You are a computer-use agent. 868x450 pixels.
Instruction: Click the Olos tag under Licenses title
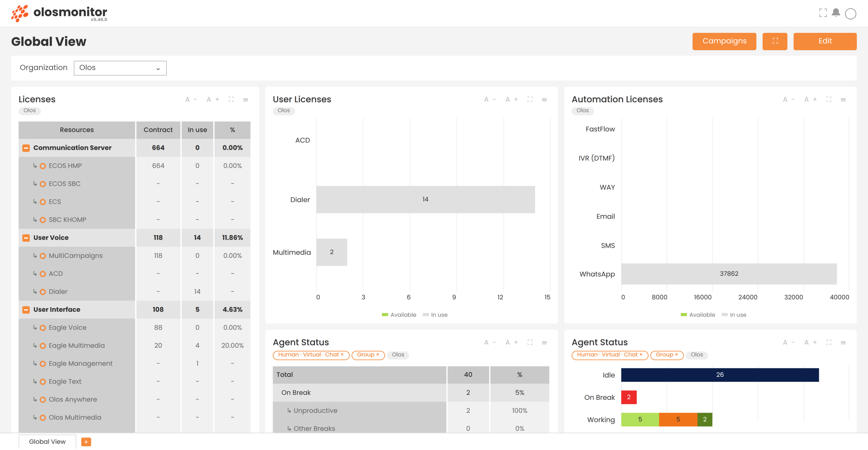click(x=29, y=110)
